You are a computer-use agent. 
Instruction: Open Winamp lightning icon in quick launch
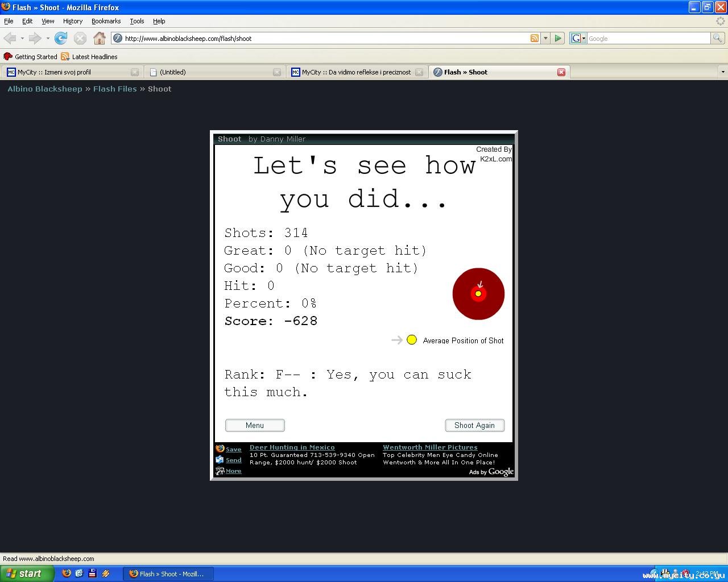coord(105,573)
